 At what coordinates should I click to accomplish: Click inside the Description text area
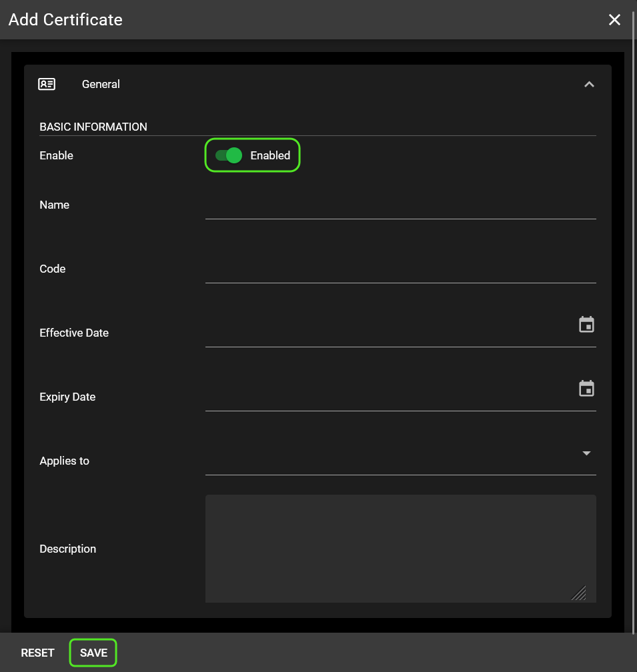[400, 549]
